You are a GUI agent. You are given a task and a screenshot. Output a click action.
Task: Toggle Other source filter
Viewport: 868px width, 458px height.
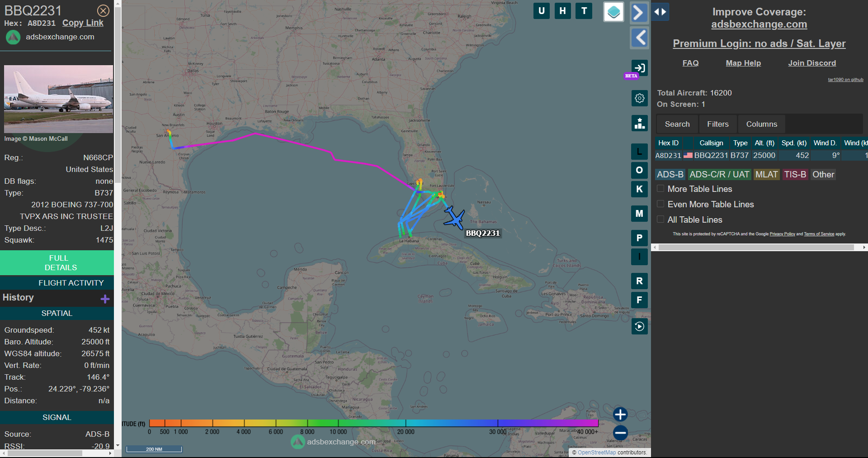(x=823, y=174)
